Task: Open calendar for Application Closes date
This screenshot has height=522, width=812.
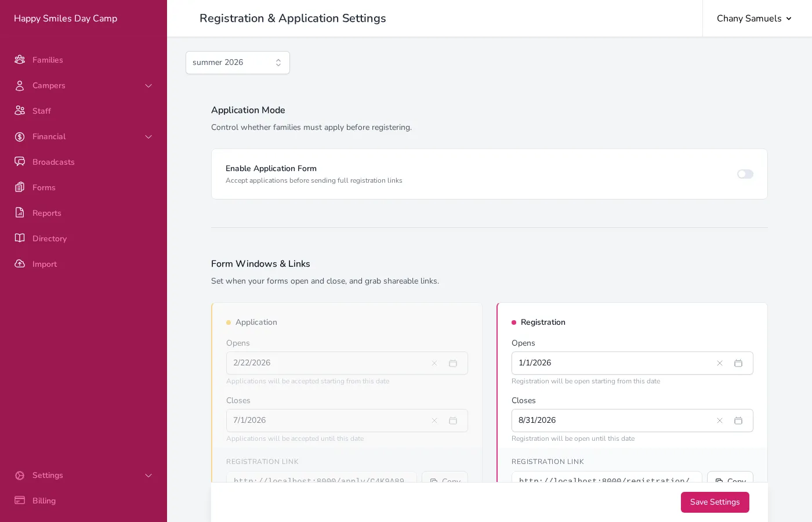Action: (453, 420)
